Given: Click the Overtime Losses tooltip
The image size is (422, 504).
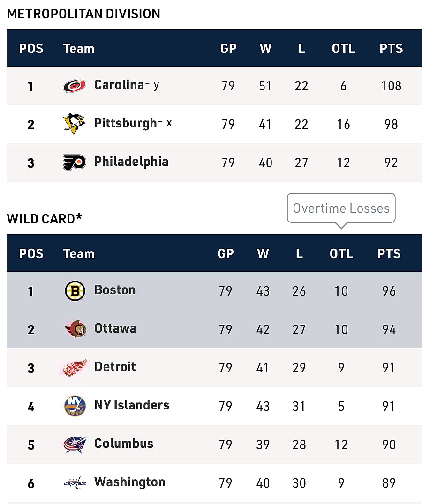Looking at the screenshot, I should pos(341,208).
